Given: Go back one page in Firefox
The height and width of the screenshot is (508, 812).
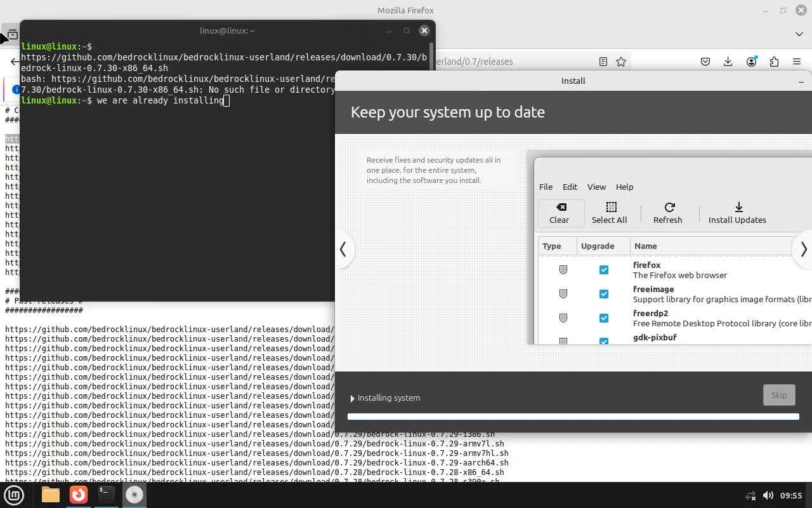Looking at the screenshot, I should (x=15, y=62).
